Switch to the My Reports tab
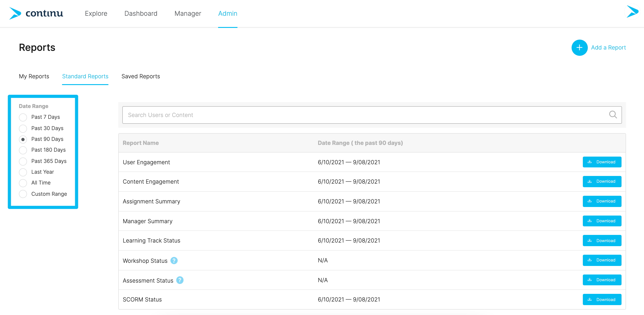This screenshot has width=644, height=315. [34, 76]
